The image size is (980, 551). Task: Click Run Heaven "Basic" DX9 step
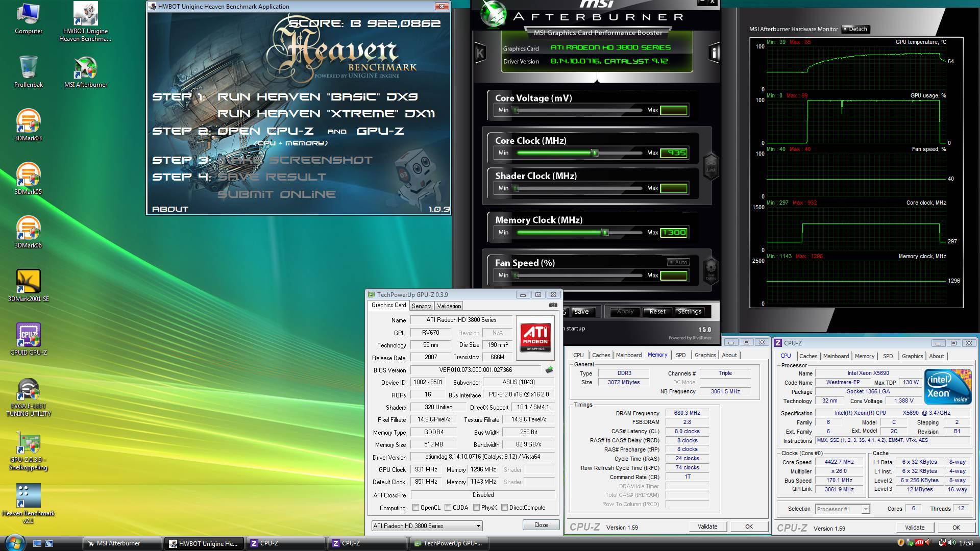(x=317, y=97)
